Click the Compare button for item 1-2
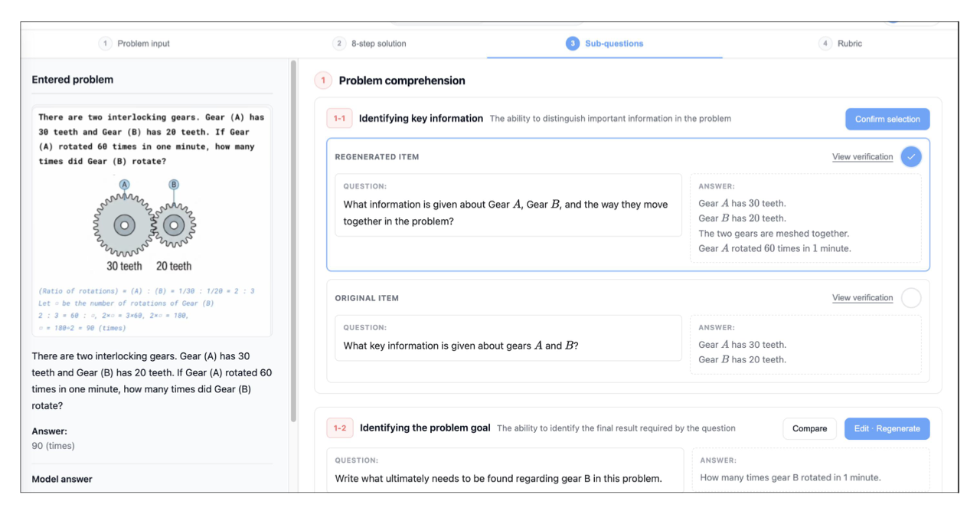 coord(809,428)
